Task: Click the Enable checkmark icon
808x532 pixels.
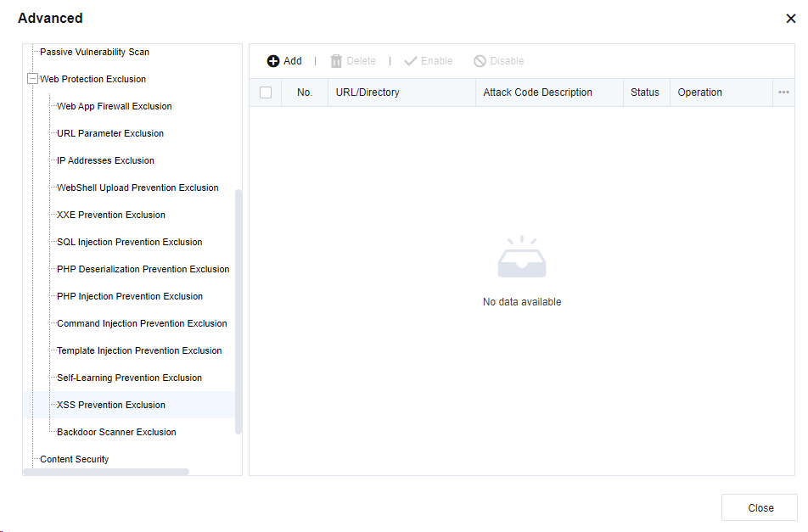Action: 411,61
